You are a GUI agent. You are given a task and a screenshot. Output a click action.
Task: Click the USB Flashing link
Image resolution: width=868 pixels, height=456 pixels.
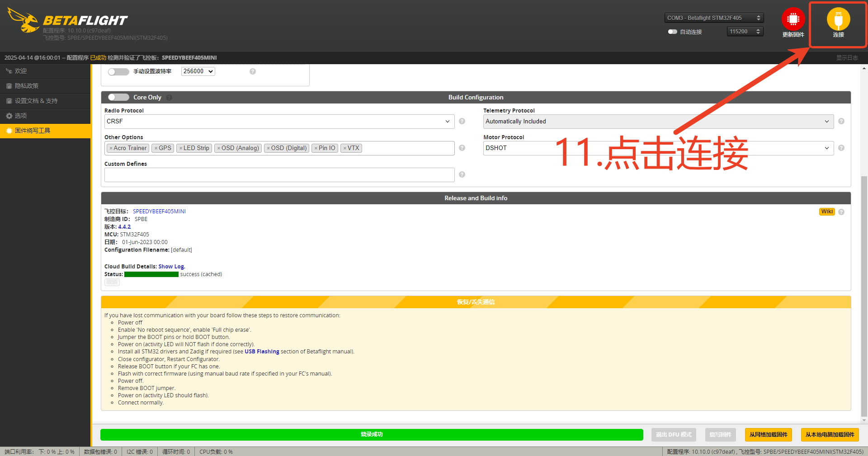coord(262,352)
